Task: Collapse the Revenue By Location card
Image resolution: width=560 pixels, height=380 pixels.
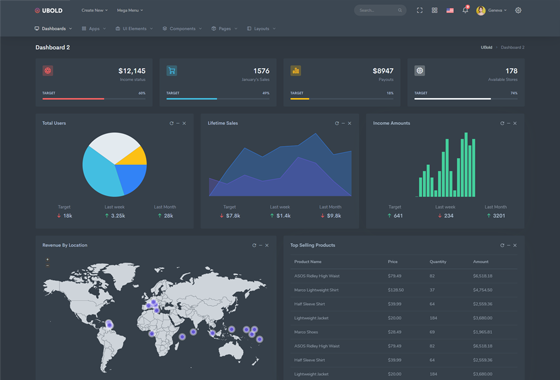Action: click(x=260, y=245)
